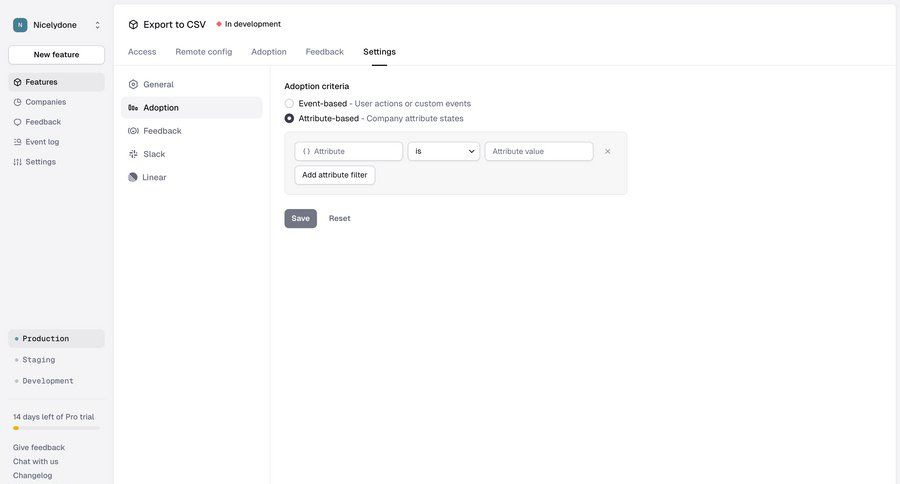Click the Event log icon
This screenshot has height=484, width=900.
[x=17, y=142]
